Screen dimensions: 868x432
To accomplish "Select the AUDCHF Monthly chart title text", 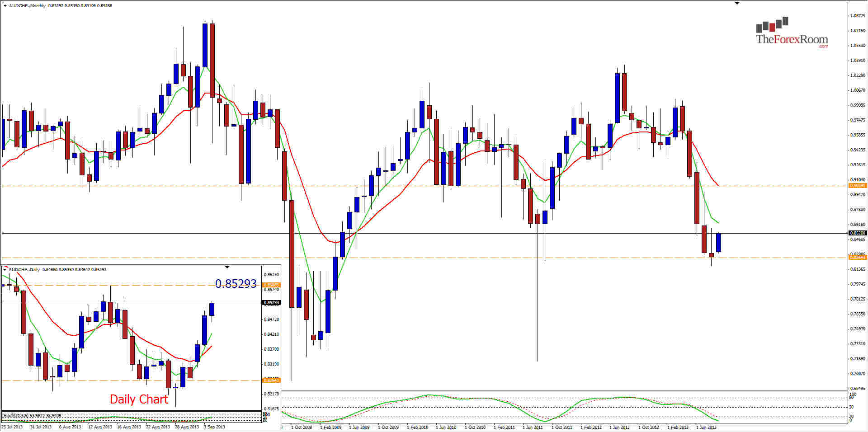I will click(x=61, y=6).
